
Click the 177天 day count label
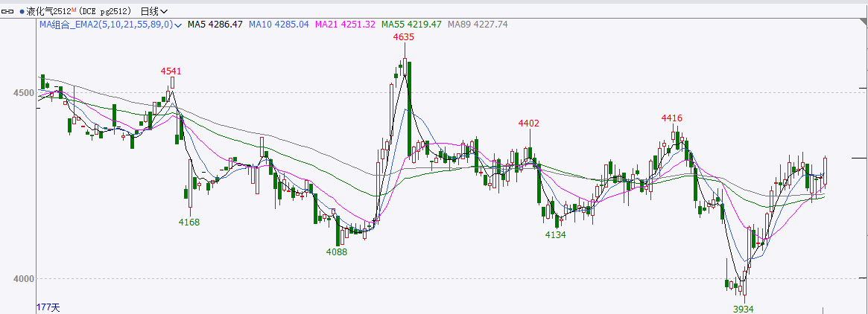[x=48, y=307]
